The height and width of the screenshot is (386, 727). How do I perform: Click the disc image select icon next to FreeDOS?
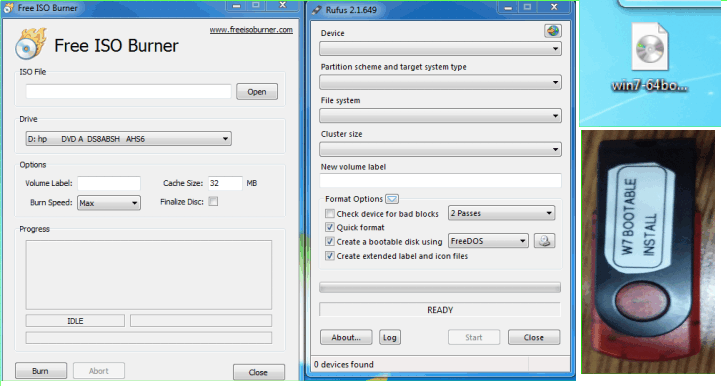(544, 241)
